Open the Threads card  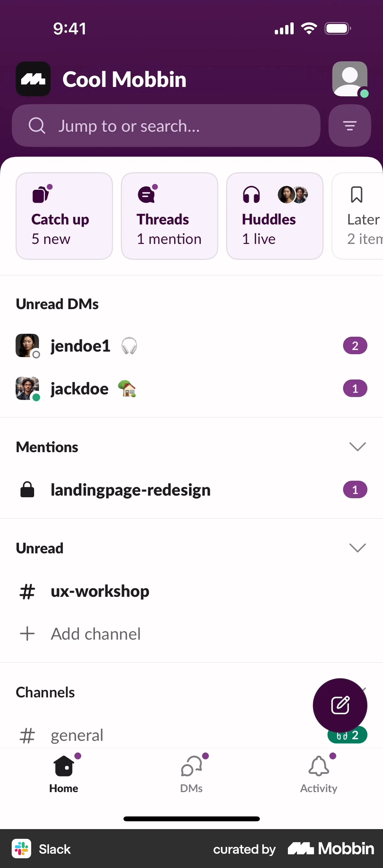(x=169, y=216)
